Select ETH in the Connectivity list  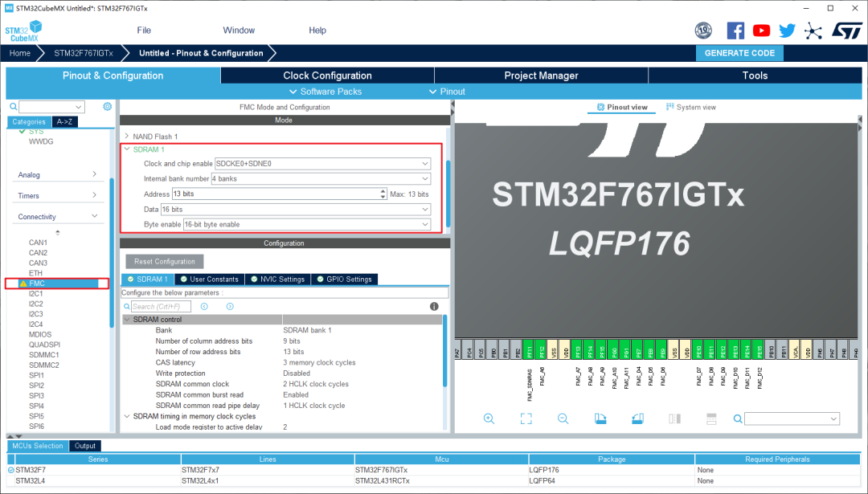pos(35,273)
